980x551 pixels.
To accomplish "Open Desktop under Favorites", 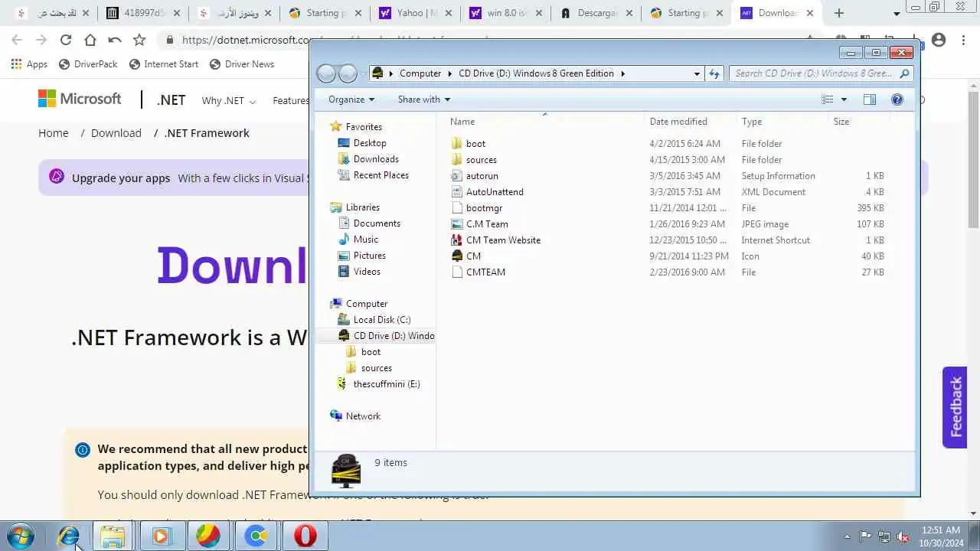I will pyautogui.click(x=370, y=143).
